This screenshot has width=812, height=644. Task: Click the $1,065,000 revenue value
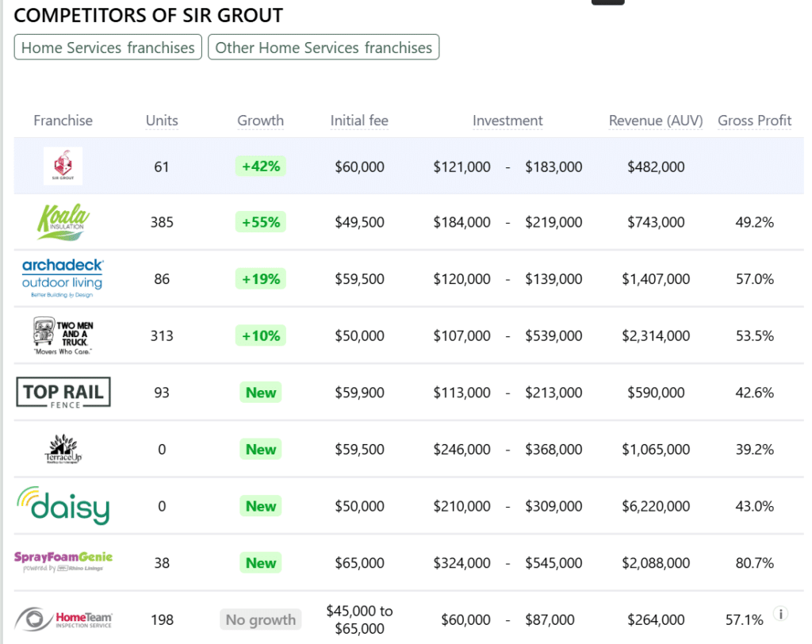click(656, 449)
